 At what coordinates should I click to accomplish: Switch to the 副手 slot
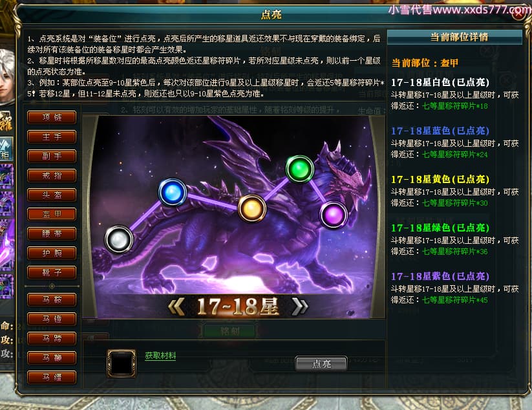(52, 156)
